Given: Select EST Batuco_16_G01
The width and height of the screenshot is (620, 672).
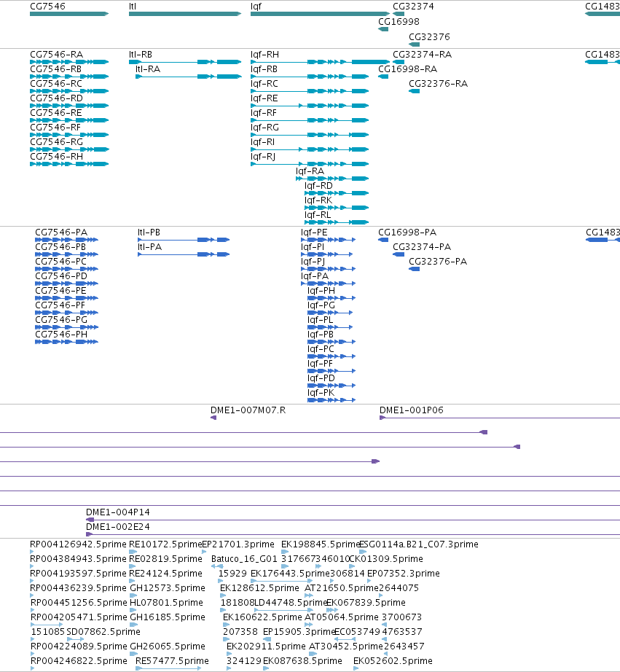Looking at the screenshot, I should click(245, 559).
